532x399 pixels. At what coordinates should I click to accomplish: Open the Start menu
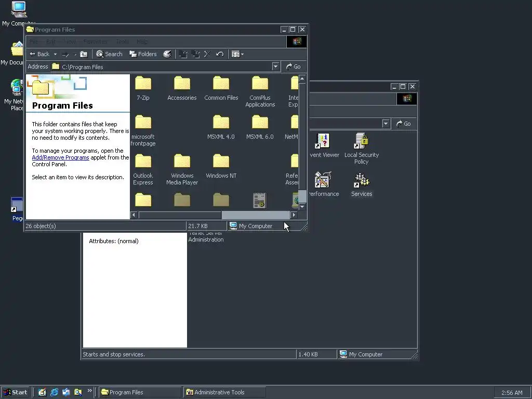15,392
